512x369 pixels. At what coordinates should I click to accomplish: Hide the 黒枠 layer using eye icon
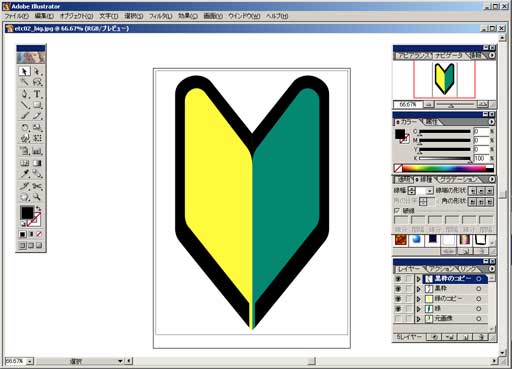pyautogui.click(x=398, y=289)
